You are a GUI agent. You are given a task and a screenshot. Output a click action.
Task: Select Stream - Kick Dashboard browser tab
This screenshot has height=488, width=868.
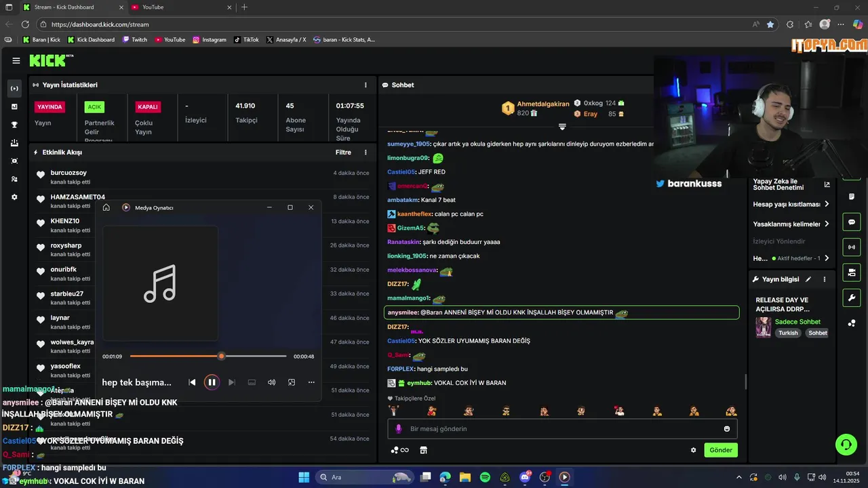[73, 7]
